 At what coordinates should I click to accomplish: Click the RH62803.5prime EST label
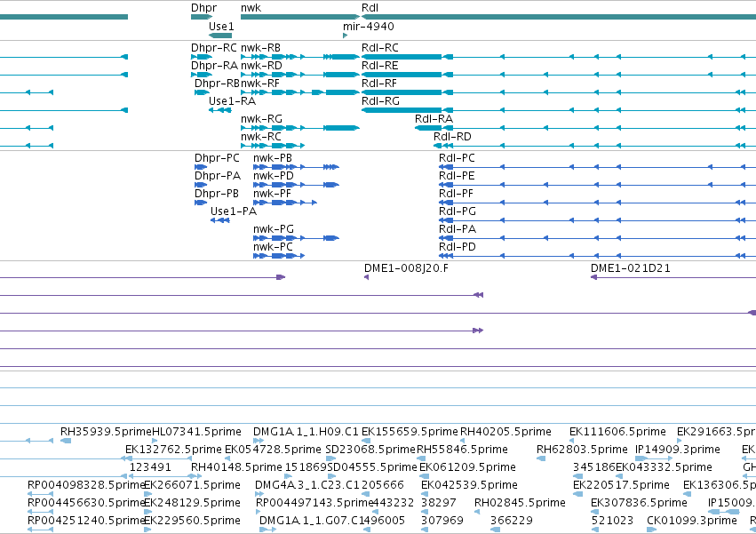pos(582,450)
